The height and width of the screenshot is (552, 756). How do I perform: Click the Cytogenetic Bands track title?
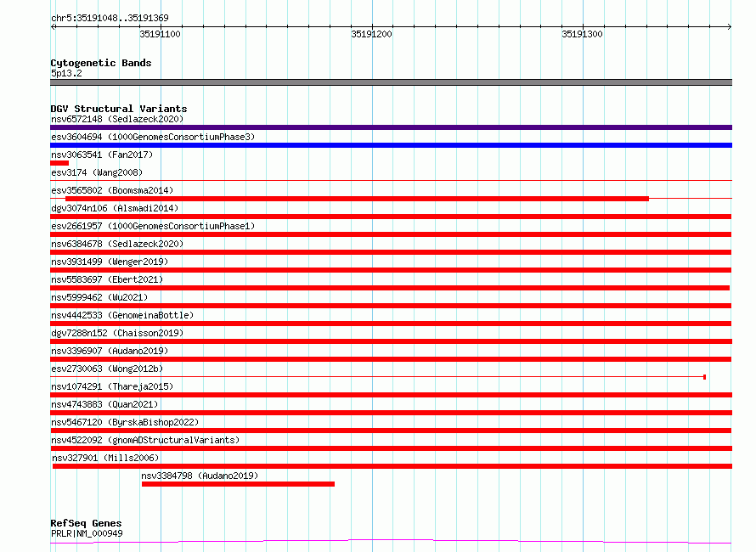(x=101, y=63)
